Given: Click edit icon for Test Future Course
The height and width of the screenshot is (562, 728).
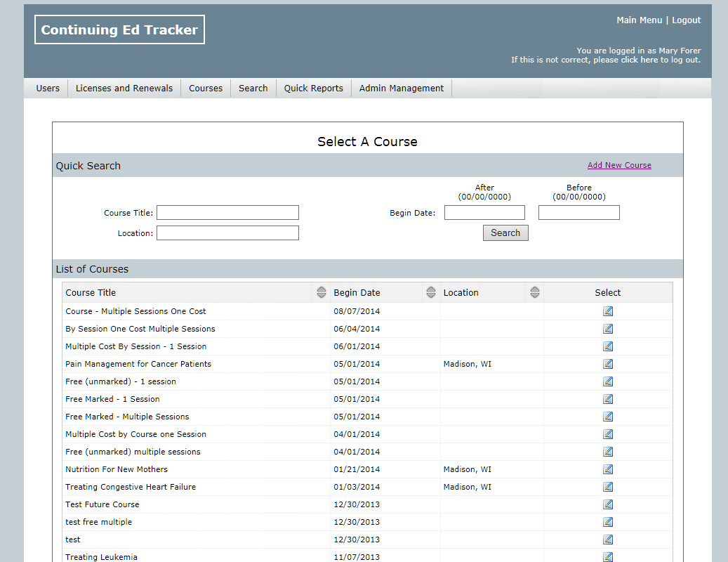Looking at the screenshot, I should click(x=608, y=504).
